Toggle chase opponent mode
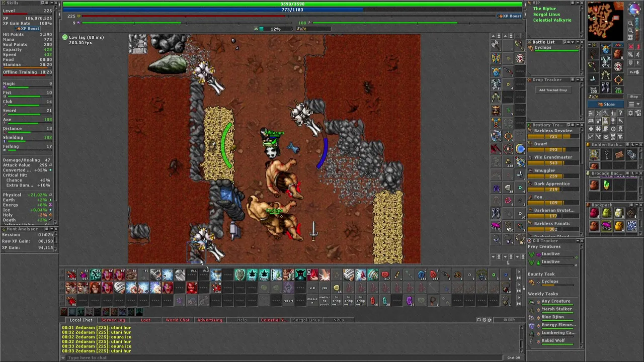The image size is (644, 362). coord(638,54)
